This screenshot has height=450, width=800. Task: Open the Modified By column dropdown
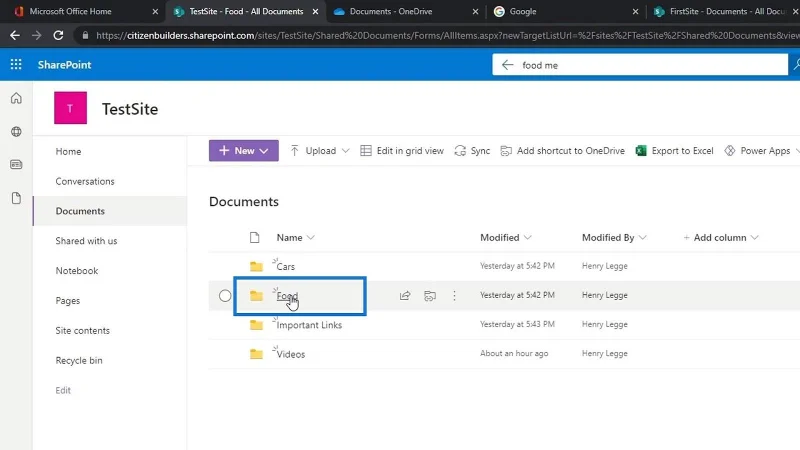pyautogui.click(x=642, y=237)
